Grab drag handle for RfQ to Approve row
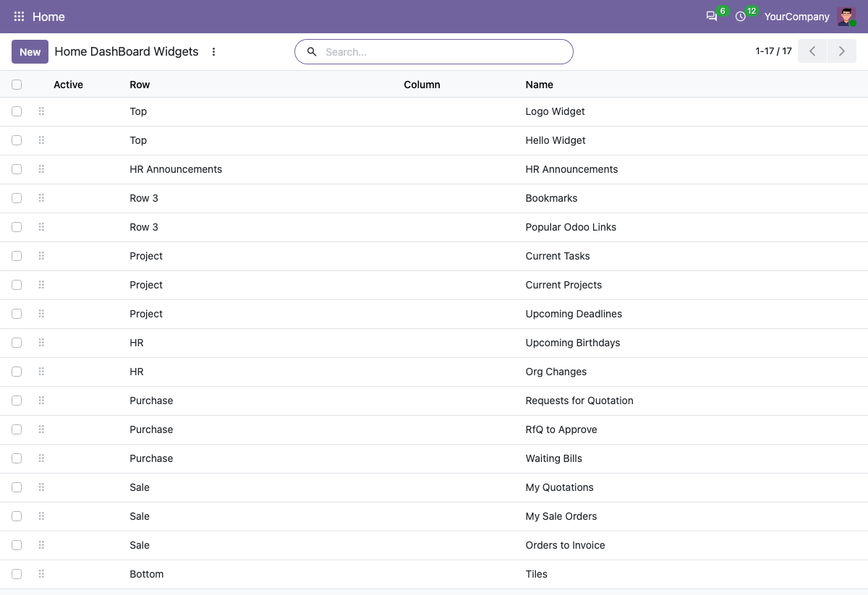 (x=41, y=429)
